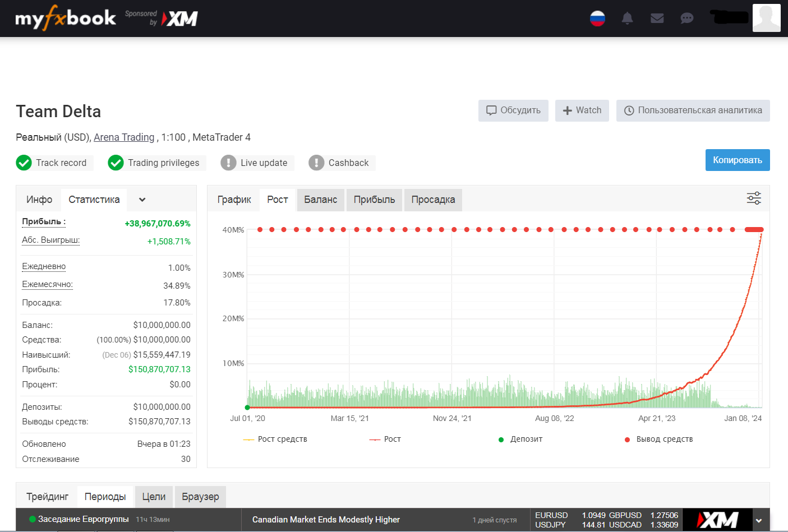Switch to the График tab
The width and height of the screenshot is (788, 532).
click(234, 200)
